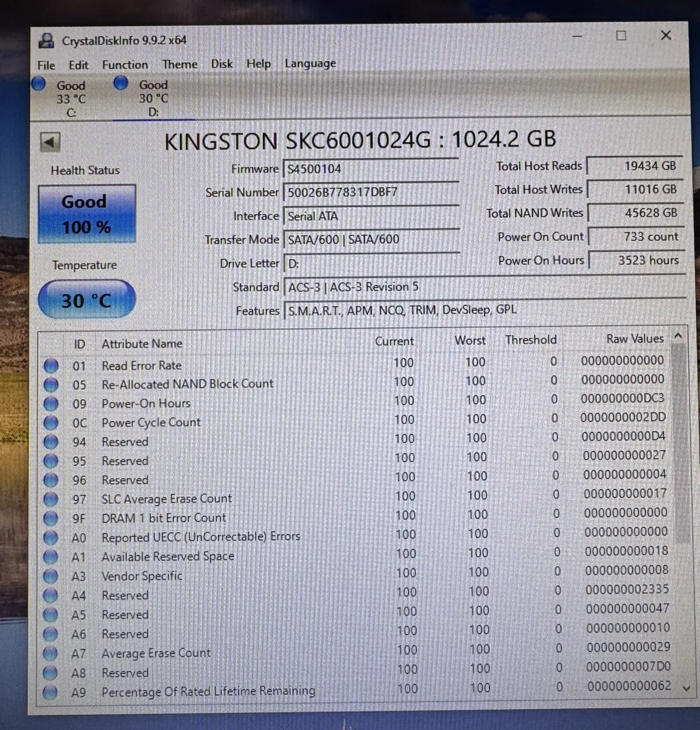The width and height of the screenshot is (700, 730).
Task: Click the Attribute Name column header
Action: (x=142, y=344)
